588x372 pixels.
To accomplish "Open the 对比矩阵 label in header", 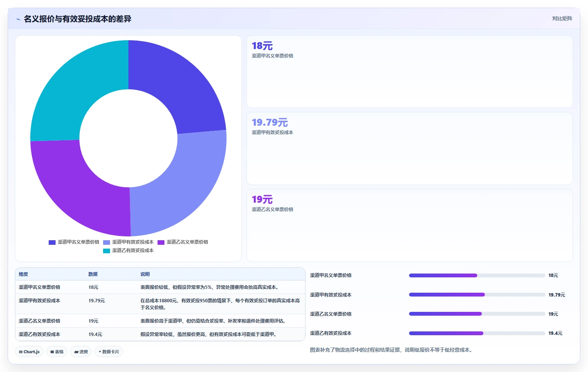I will 562,18.
